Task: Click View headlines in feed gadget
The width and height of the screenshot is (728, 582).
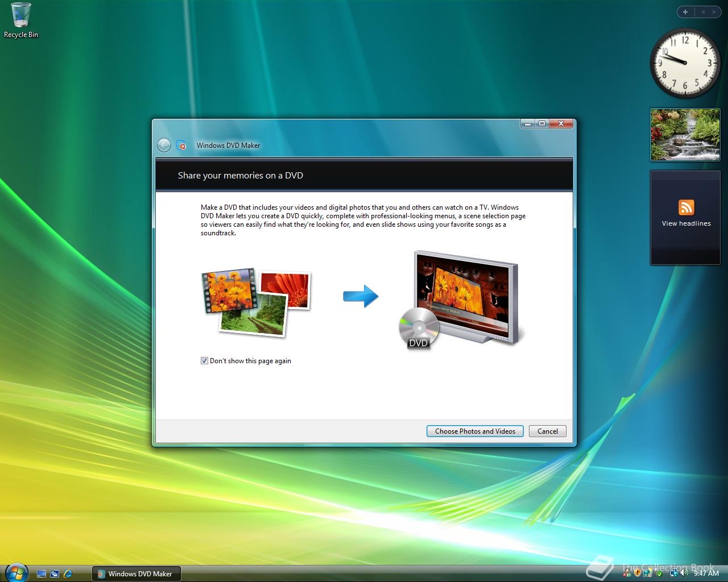Action: pyautogui.click(x=686, y=223)
